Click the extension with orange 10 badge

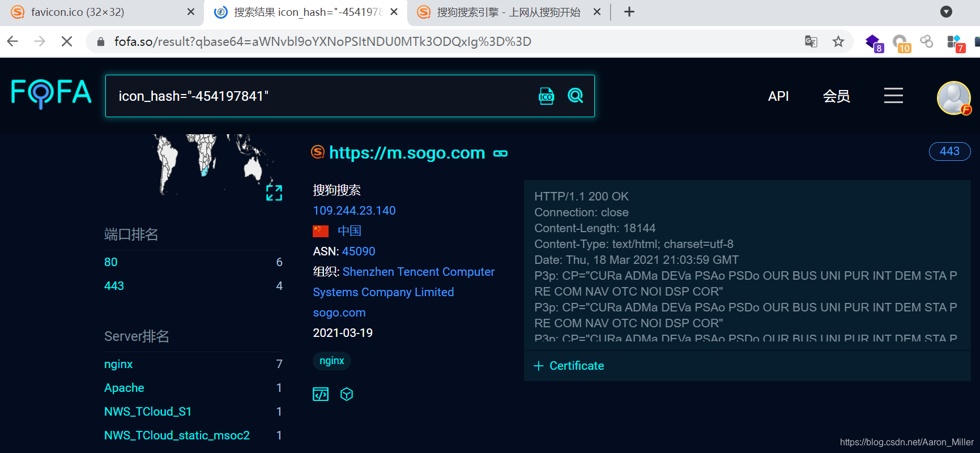[x=901, y=43]
